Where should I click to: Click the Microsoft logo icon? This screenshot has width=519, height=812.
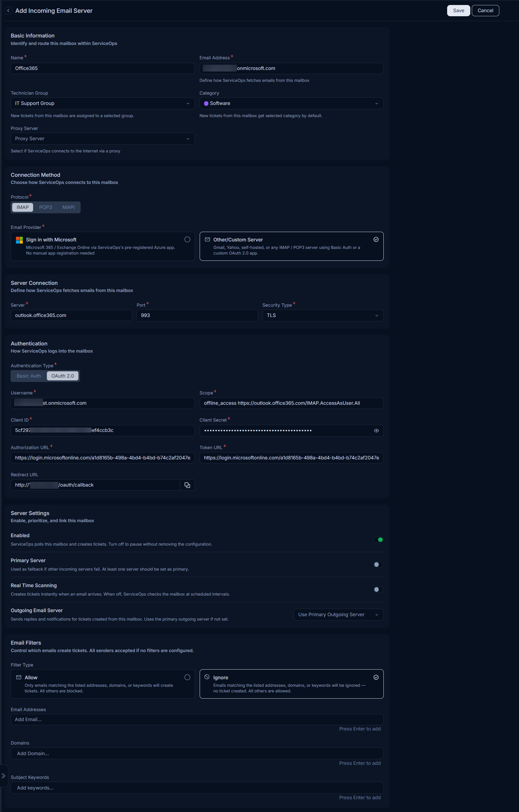pyautogui.click(x=19, y=240)
